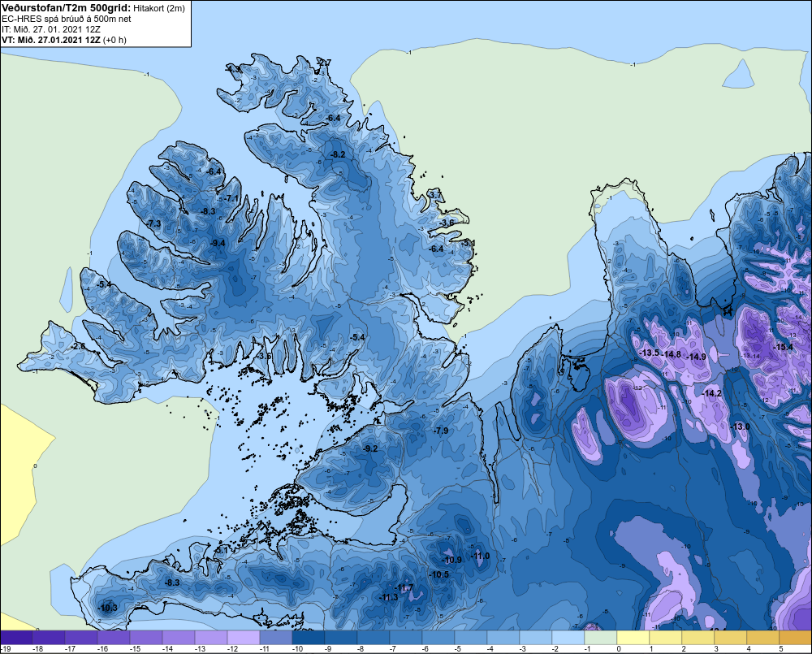
Task: Click the -15.4 temperature label
Action: pyautogui.click(x=783, y=347)
